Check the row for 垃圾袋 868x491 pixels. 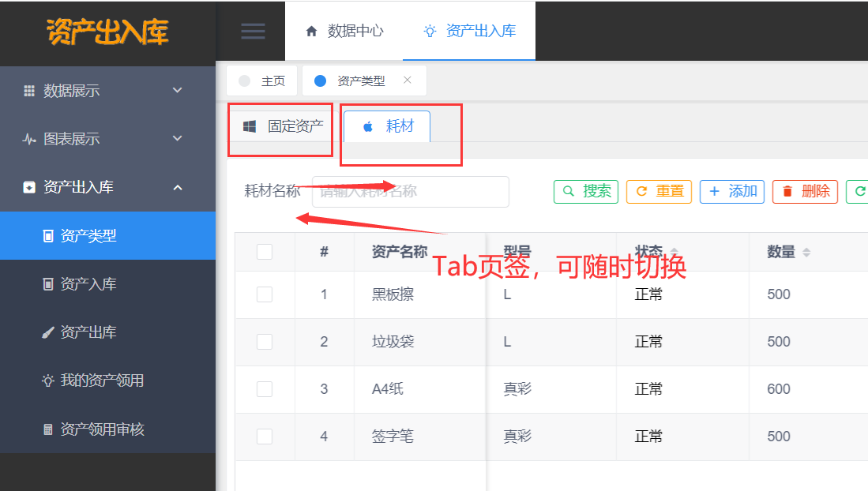pos(265,342)
